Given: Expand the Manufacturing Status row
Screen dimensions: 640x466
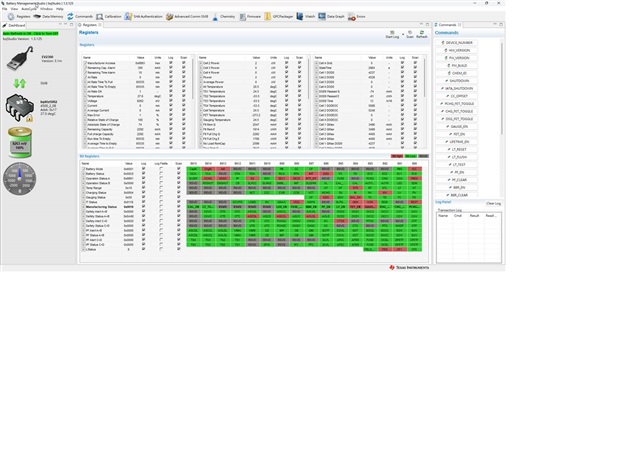Looking at the screenshot, I should 84,207.
